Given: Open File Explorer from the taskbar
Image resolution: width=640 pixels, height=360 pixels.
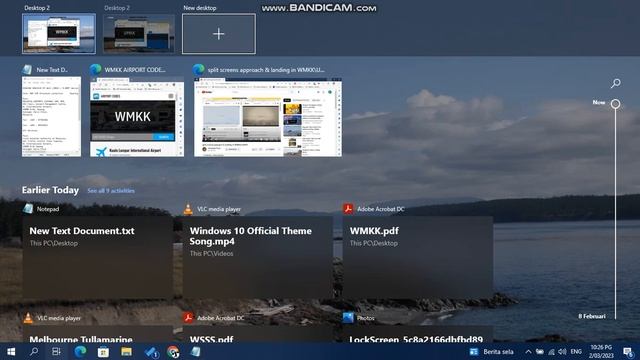Looking at the screenshot, I should (126, 351).
